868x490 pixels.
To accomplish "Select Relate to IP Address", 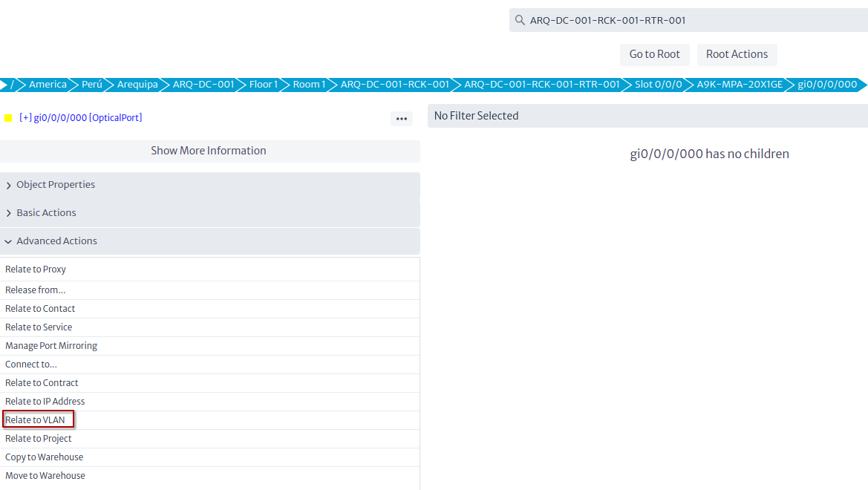I will coord(210,402).
